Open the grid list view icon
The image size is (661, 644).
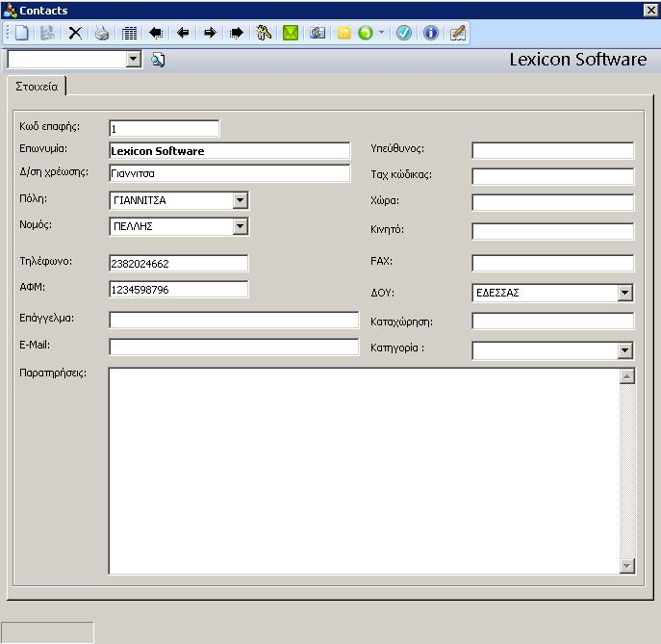point(129,33)
